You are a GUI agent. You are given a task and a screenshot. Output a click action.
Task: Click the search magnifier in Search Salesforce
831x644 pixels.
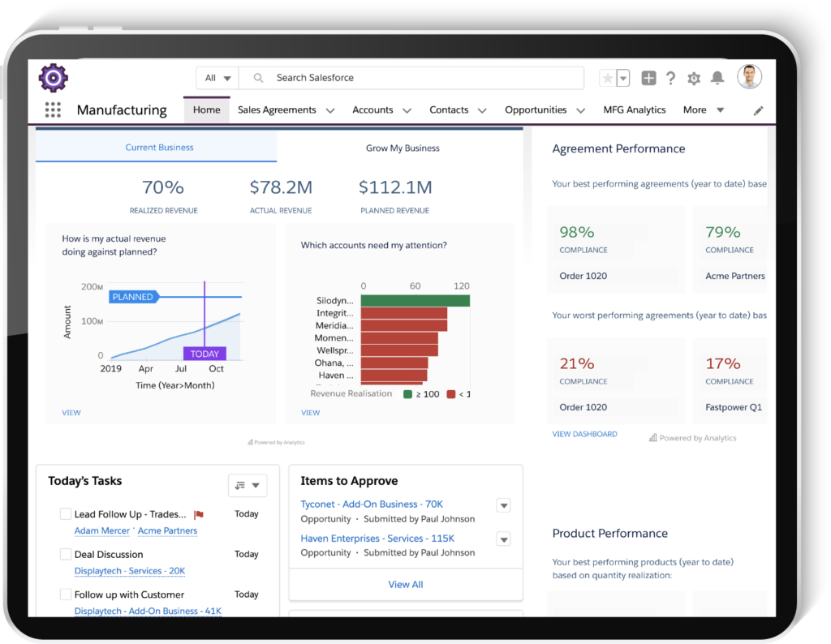[257, 78]
